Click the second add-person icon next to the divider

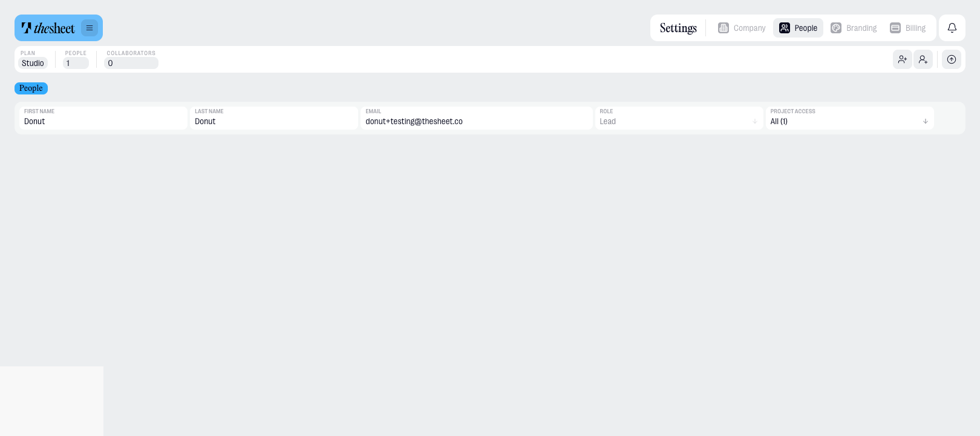(923, 59)
